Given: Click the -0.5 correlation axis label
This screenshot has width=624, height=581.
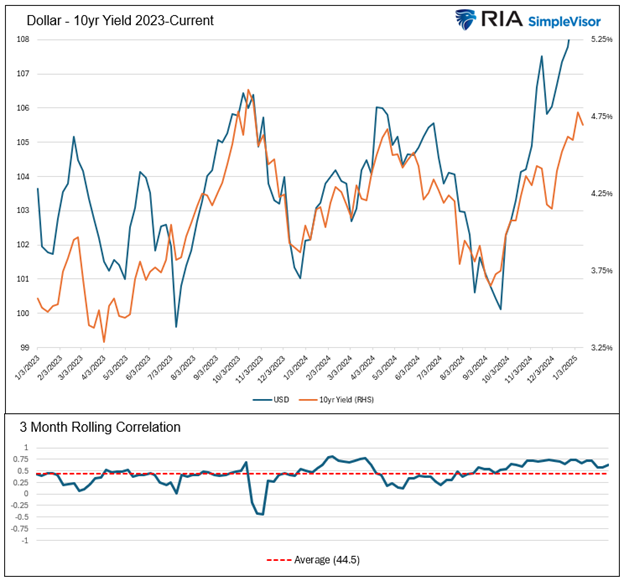Looking at the screenshot, I should [22, 517].
